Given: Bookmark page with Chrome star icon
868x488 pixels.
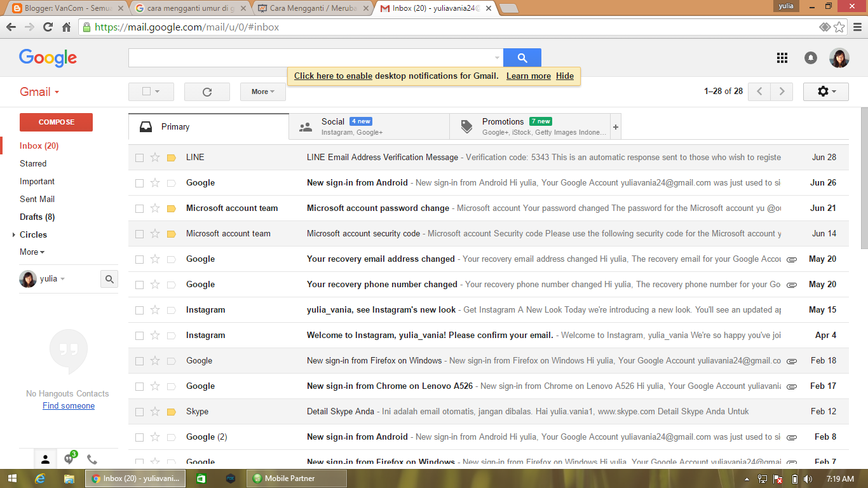Looking at the screenshot, I should coord(839,27).
